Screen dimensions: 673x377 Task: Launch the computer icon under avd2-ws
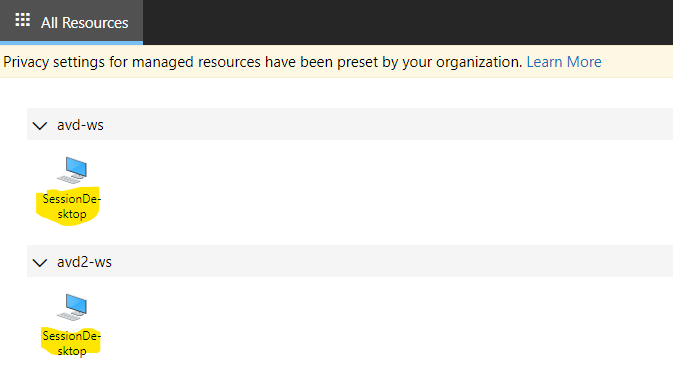click(72, 307)
